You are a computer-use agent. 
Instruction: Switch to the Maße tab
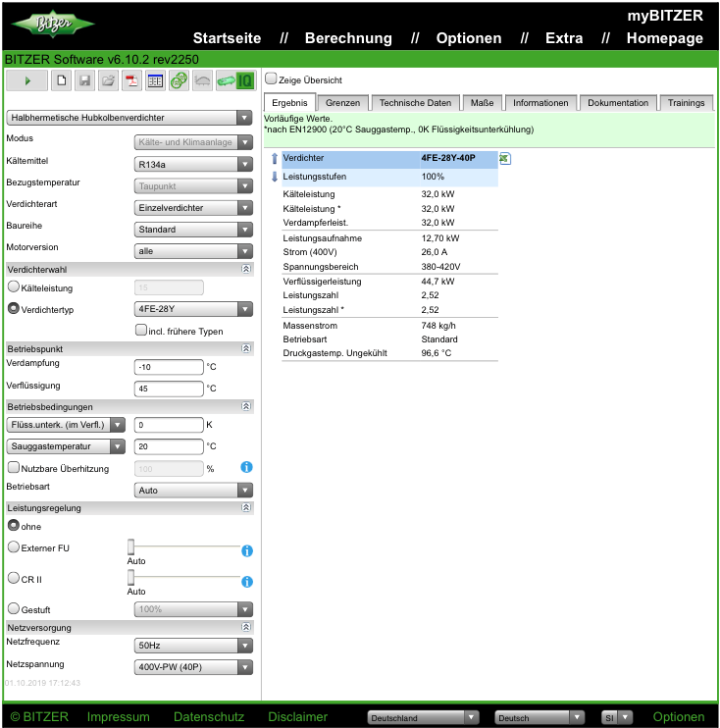[482, 103]
